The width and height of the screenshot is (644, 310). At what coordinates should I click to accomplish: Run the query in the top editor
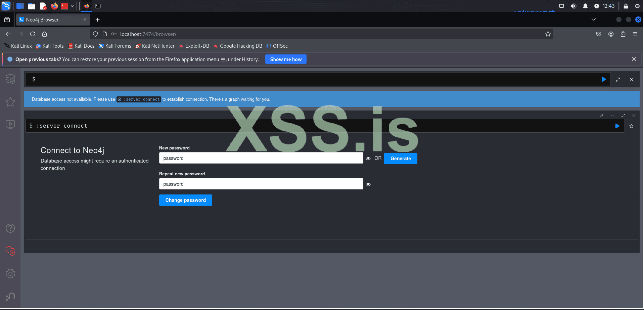click(x=604, y=79)
